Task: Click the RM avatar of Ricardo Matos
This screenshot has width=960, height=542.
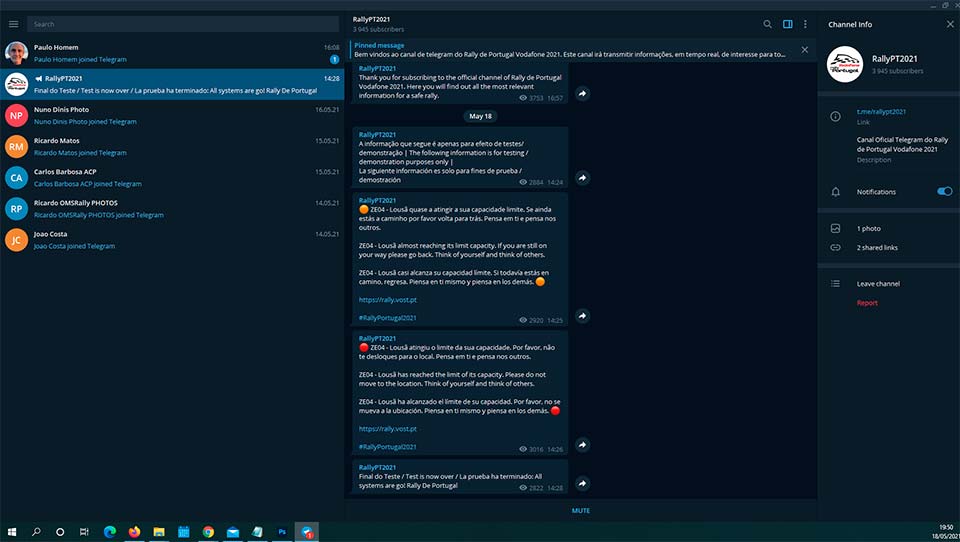Action: (x=17, y=147)
